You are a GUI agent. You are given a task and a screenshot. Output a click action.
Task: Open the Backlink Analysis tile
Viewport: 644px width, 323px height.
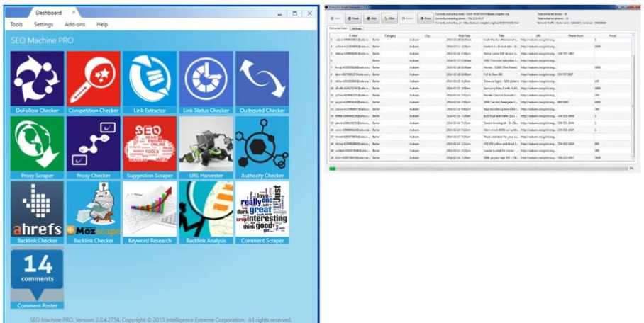click(206, 212)
